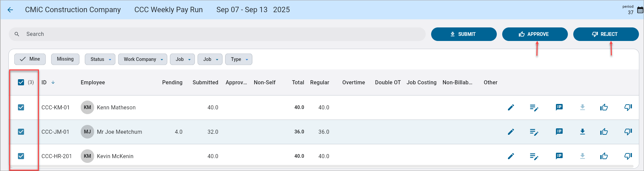Image resolution: width=644 pixels, height=171 pixels.
Task: Open the Type filter dropdown
Action: click(x=239, y=59)
